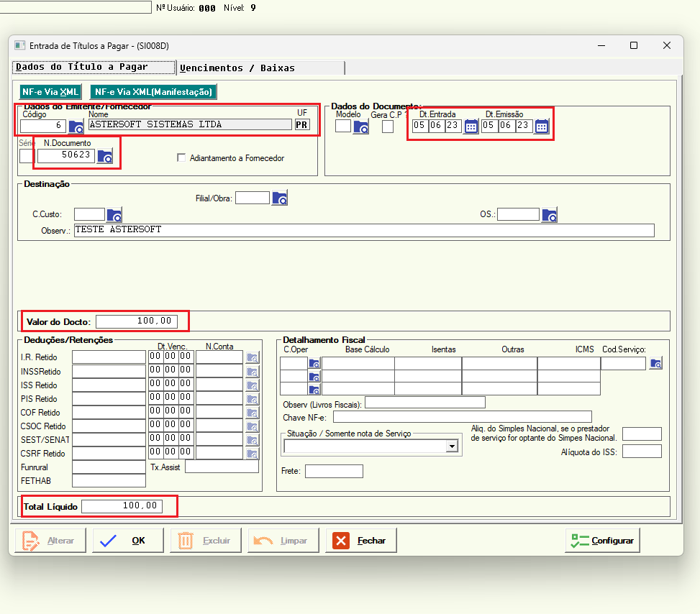Click the OS input field
The width and height of the screenshot is (700, 614).
click(x=518, y=214)
